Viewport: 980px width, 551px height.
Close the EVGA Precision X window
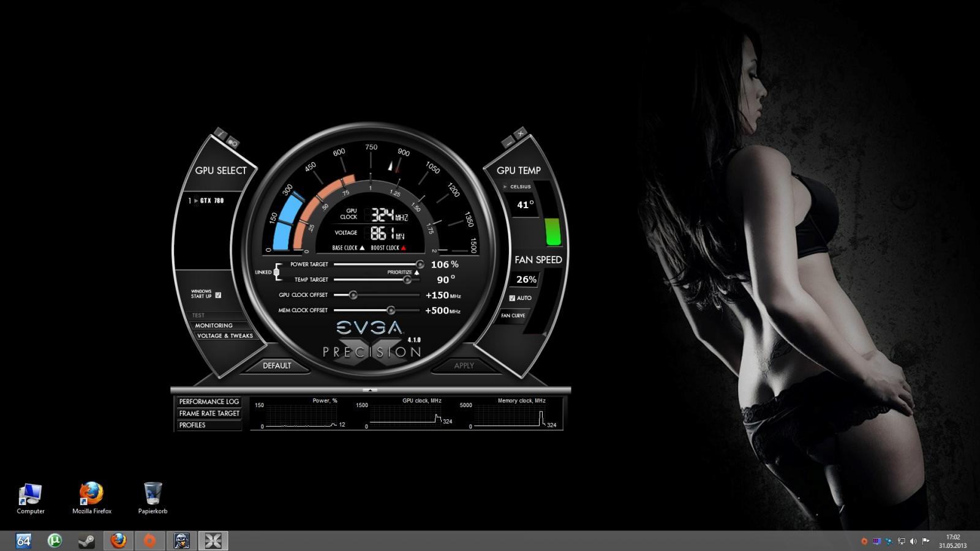coord(521,133)
